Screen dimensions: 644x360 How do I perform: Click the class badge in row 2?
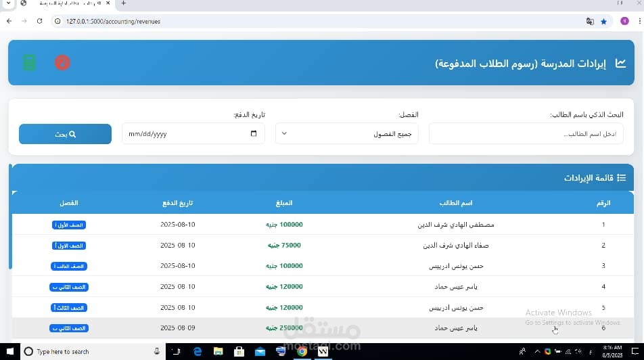point(69,246)
